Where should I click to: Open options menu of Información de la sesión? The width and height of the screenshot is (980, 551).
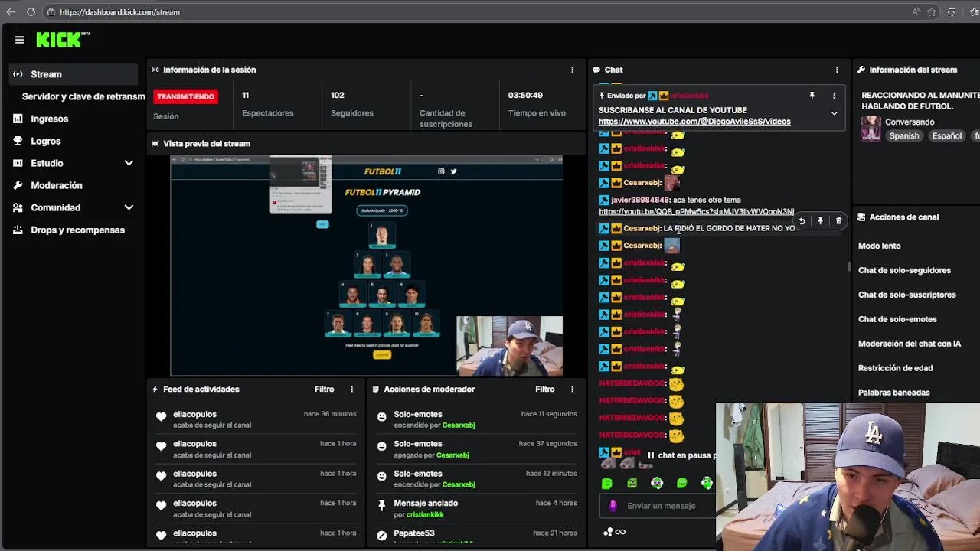[x=572, y=70]
